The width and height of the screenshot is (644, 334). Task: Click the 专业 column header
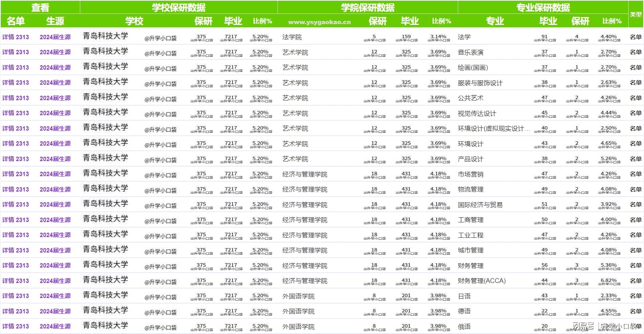495,21
